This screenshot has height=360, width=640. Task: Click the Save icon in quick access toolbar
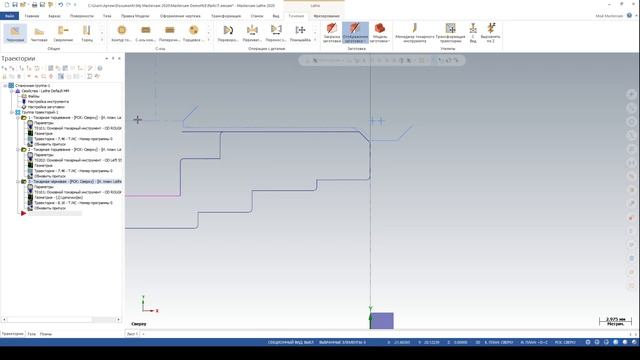[15, 5]
